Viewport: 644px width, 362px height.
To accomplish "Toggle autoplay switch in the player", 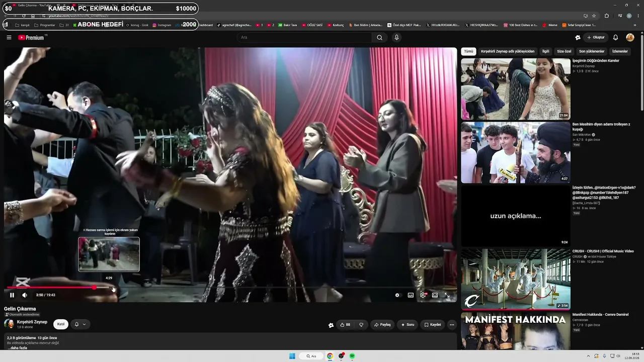I will pyautogui.click(x=397, y=295).
